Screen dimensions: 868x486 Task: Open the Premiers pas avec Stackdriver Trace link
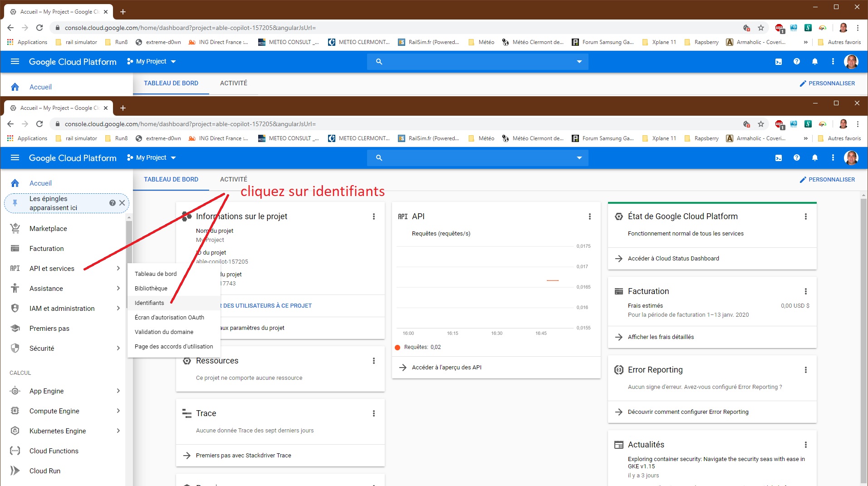pos(243,455)
